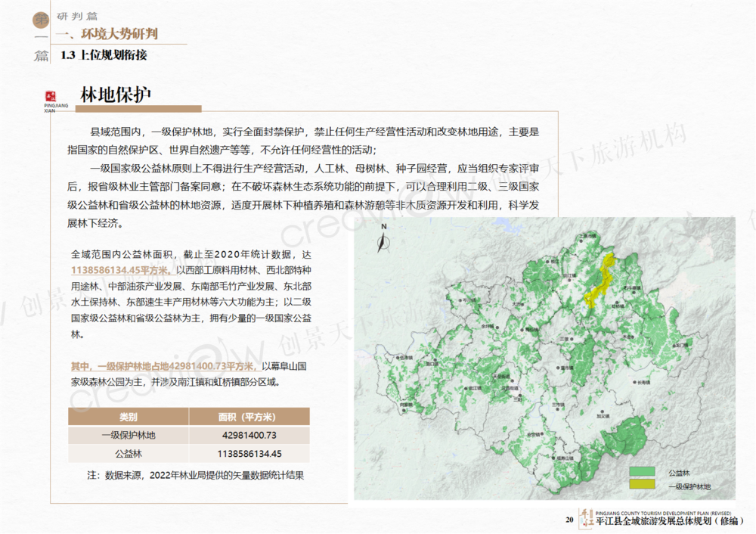Select the 1.3 上位规划衔接 subsection heading

[x=104, y=55]
